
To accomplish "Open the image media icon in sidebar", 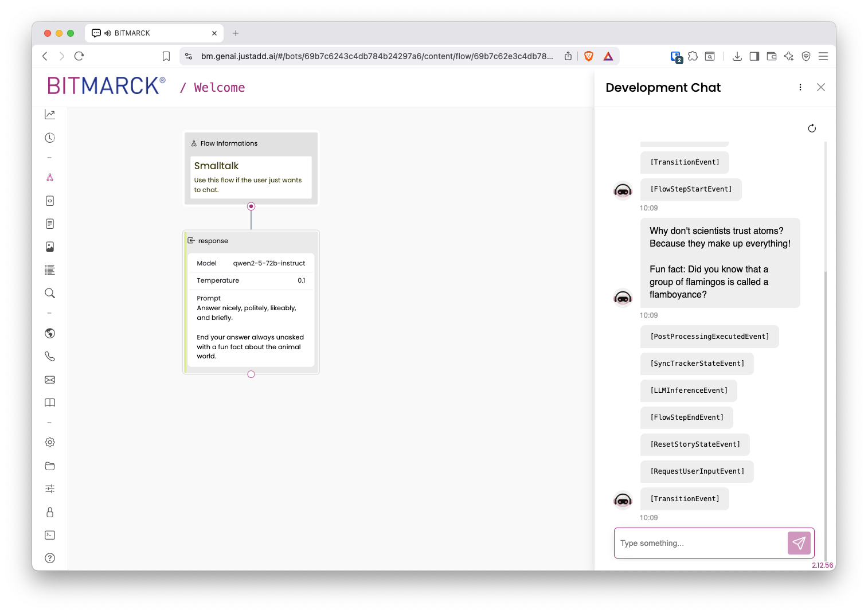I will click(50, 247).
